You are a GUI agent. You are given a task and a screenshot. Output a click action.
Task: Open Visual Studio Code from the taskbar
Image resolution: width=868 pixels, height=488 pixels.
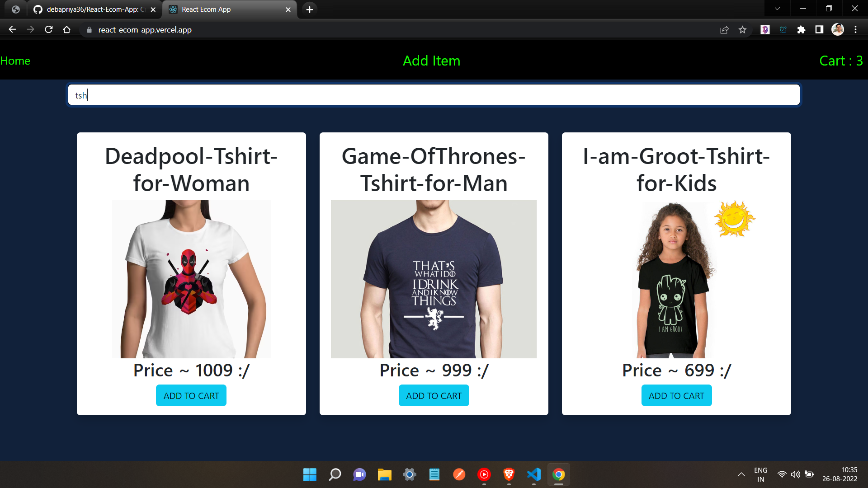tap(534, 474)
